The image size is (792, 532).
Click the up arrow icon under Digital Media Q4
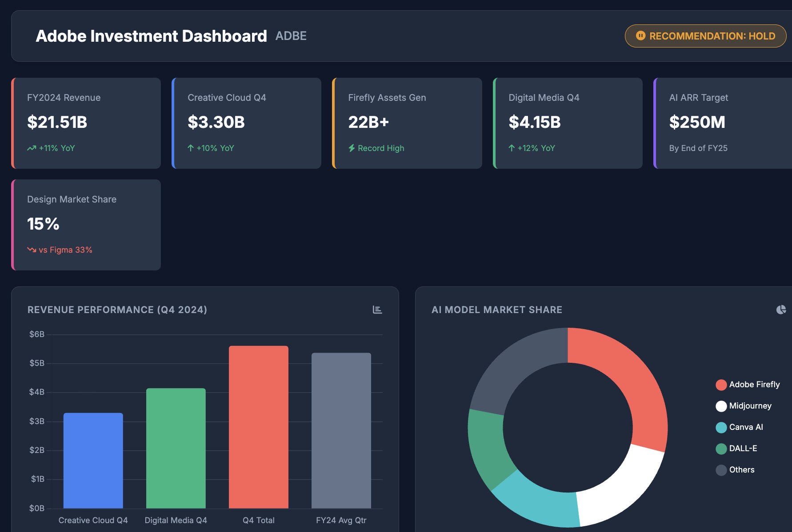[x=512, y=148]
